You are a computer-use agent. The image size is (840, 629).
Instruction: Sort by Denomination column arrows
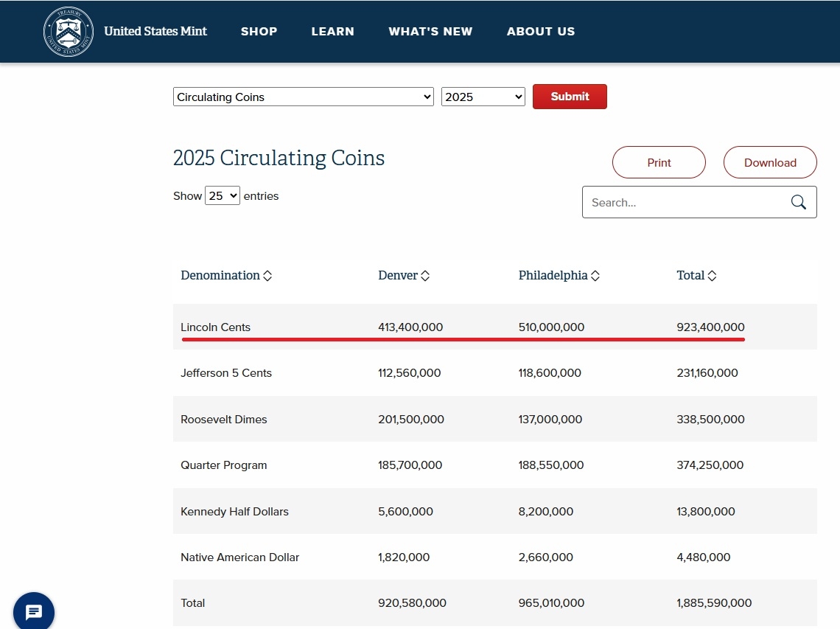[x=267, y=276]
